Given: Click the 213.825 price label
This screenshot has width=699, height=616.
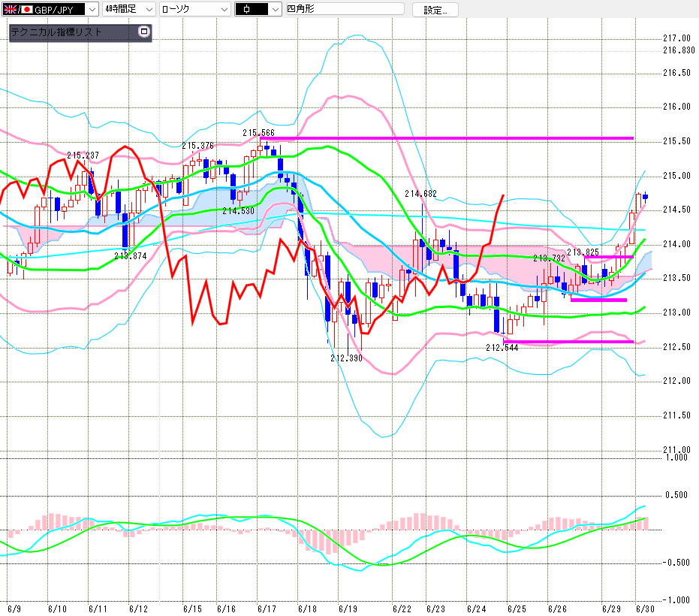Looking at the screenshot, I should pos(583,252).
